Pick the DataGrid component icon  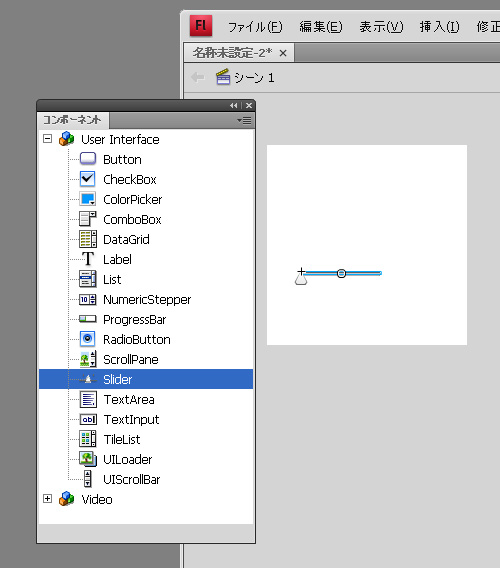(88, 239)
